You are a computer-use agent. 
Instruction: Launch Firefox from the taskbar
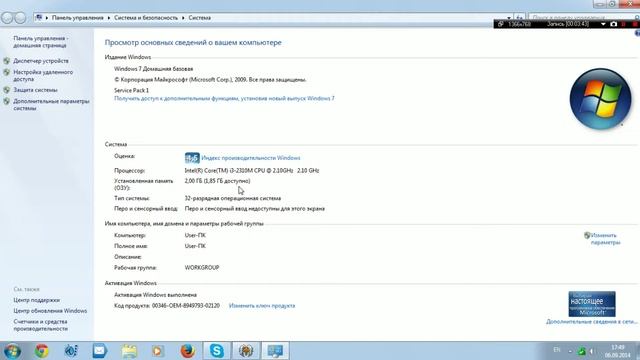(x=187, y=351)
